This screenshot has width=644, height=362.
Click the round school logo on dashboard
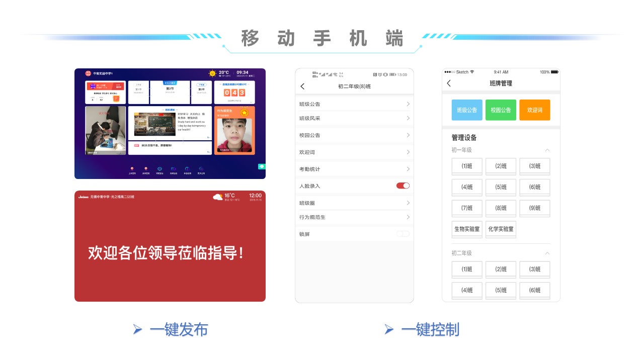88,73
